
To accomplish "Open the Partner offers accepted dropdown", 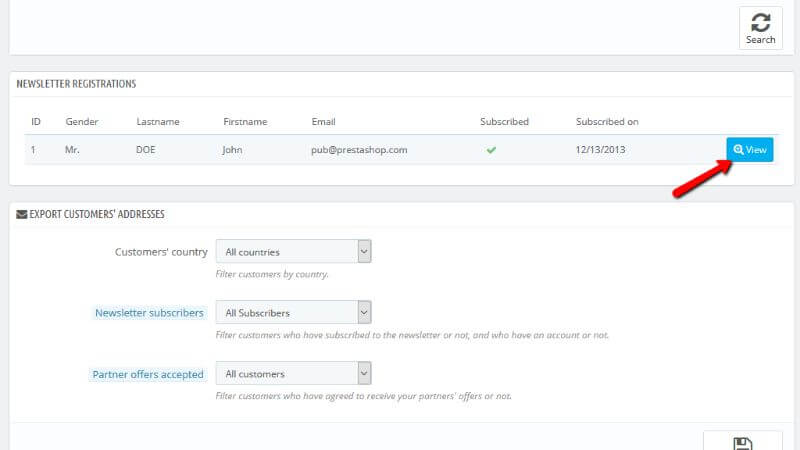I will tap(293, 373).
